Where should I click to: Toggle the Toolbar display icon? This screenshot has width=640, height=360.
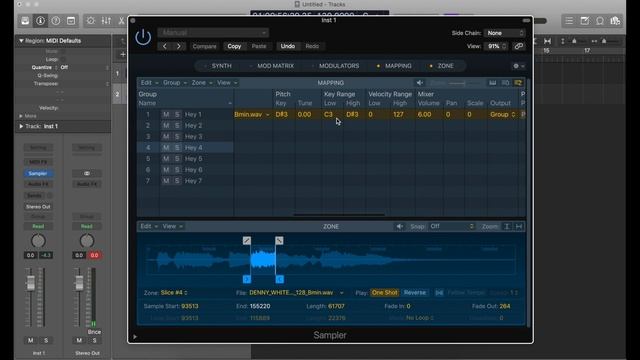71,21
